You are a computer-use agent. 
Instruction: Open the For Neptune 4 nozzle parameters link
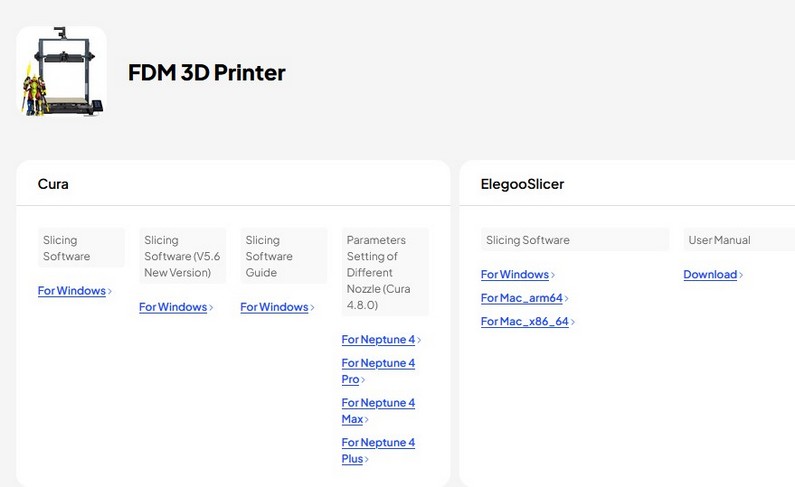[x=377, y=339]
